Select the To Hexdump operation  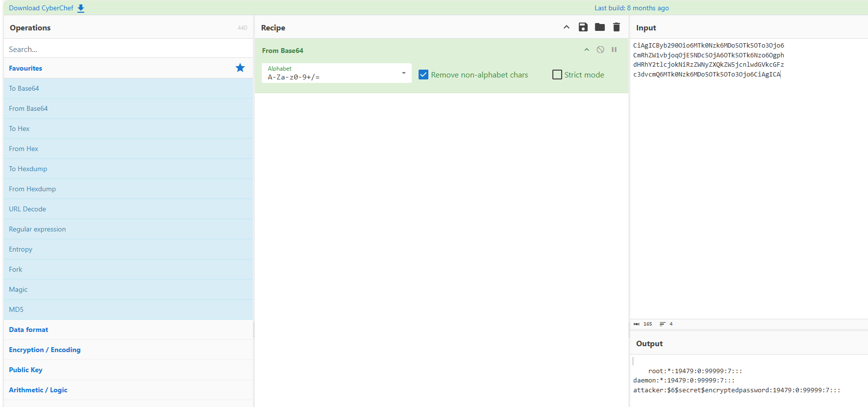tap(128, 169)
